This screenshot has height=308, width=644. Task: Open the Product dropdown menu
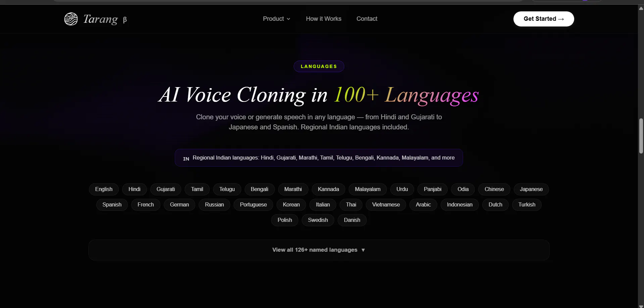pyautogui.click(x=277, y=19)
